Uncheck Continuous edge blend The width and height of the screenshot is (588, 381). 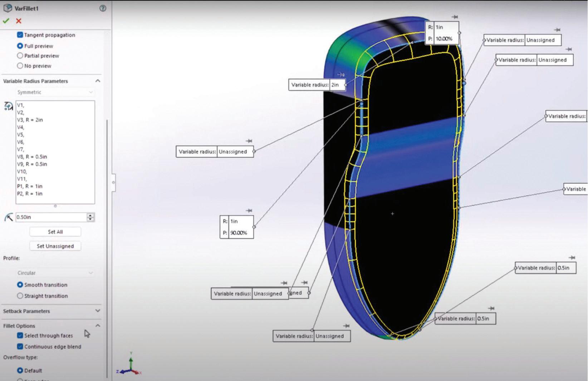[20, 347]
